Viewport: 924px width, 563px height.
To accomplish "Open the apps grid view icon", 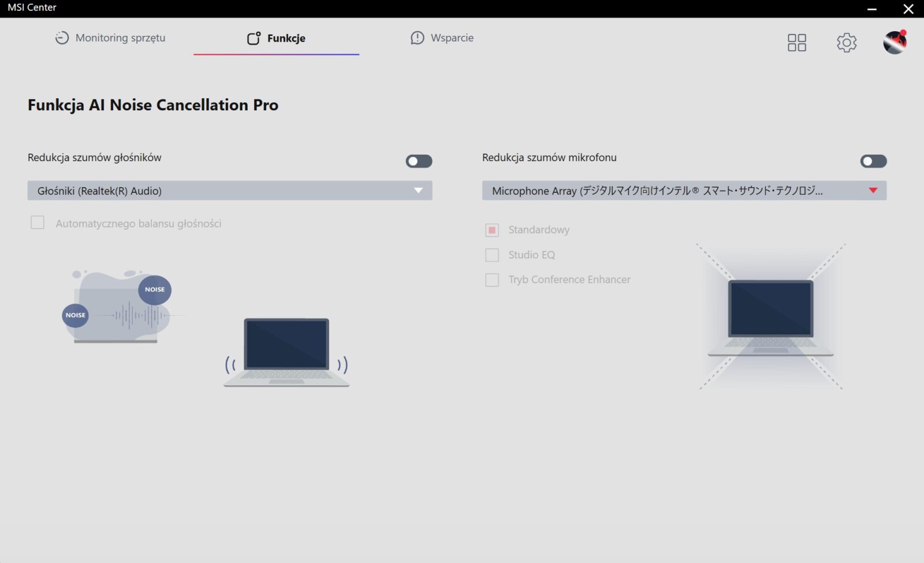I will coord(796,42).
